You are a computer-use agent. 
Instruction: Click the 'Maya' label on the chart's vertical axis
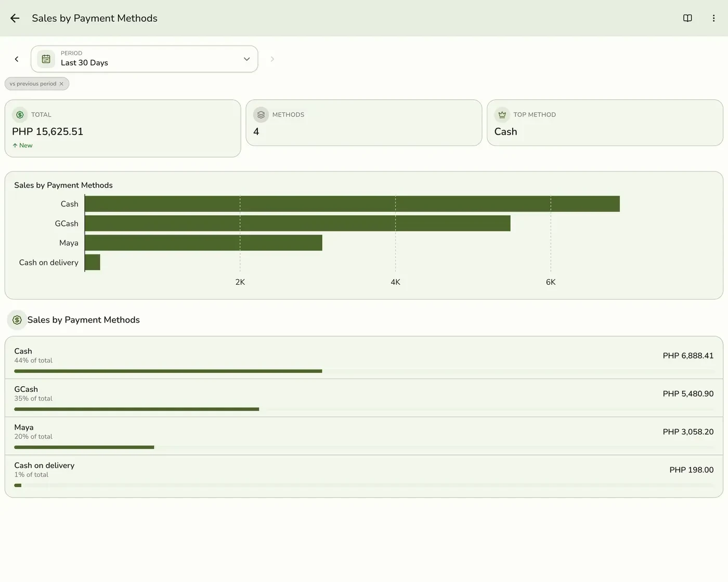pyautogui.click(x=69, y=243)
